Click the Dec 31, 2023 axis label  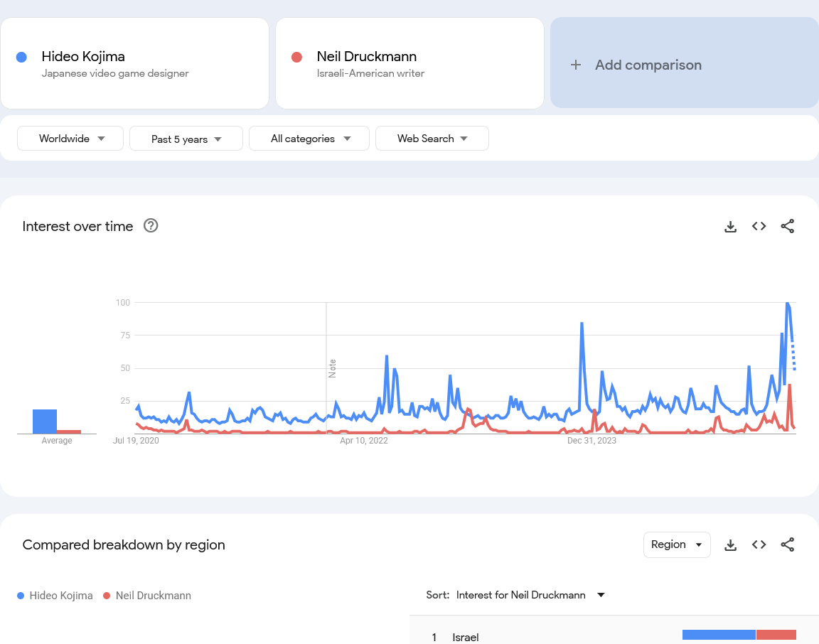pyautogui.click(x=591, y=440)
